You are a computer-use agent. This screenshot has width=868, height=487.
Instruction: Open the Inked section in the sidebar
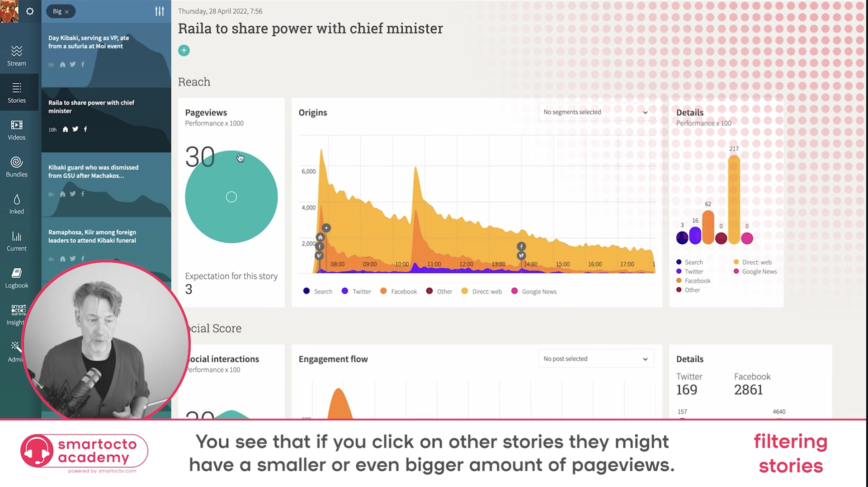[x=17, y=204]
